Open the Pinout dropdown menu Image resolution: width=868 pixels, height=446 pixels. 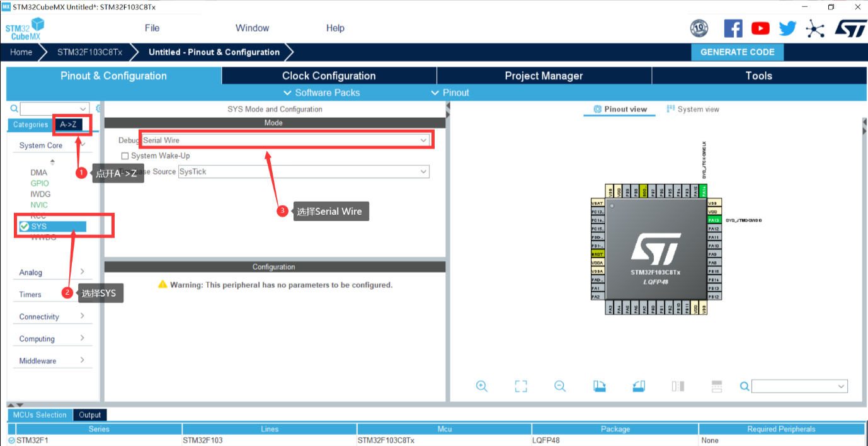click(x=450, y=93)
